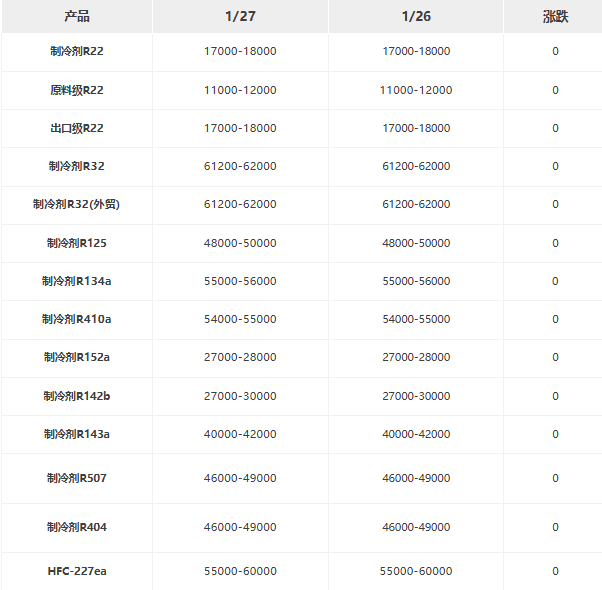Select the 1/26 price for 制冷剂R125

click(x=416, y=243)
